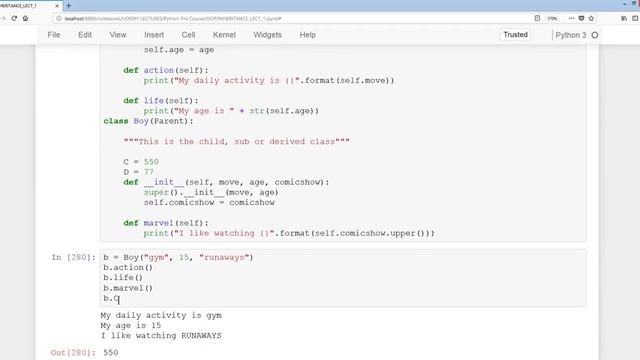640x360 pixels.
Task: Open the Cell menu
Action: [188, 35]
